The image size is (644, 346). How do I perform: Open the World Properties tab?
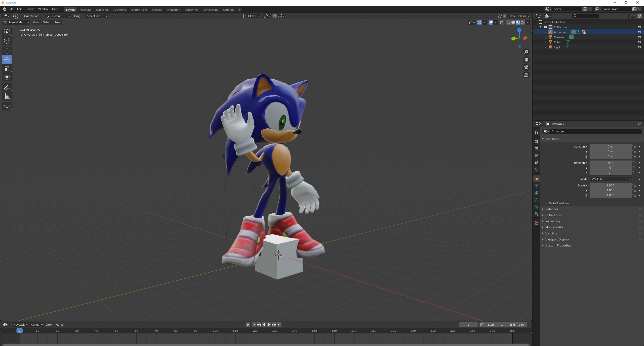(x=537, y=170)
